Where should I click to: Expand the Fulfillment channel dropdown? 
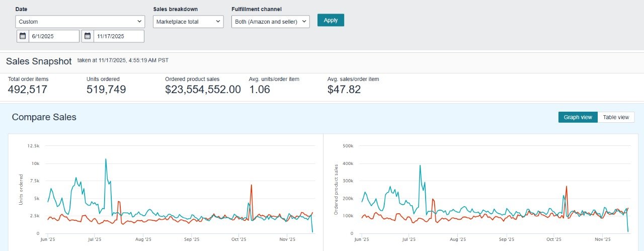pos(270,22)
